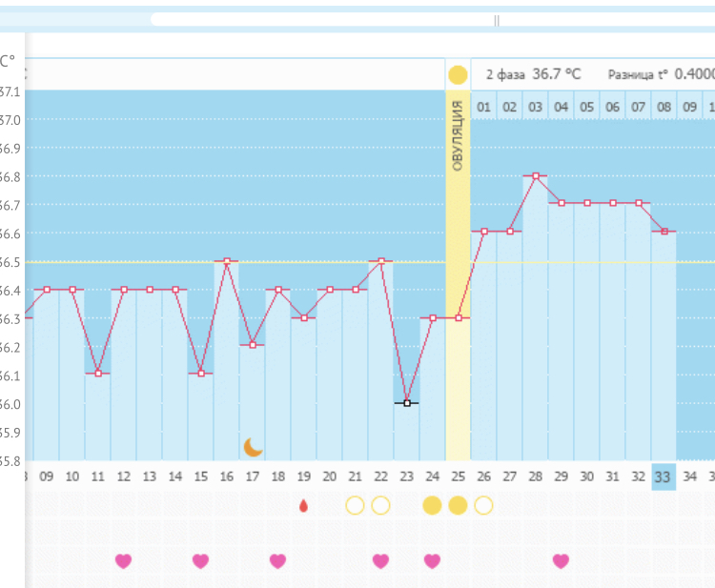Click the data point on day 11
715x588 pixels.
pyautogui.click(x=98, y=374)
